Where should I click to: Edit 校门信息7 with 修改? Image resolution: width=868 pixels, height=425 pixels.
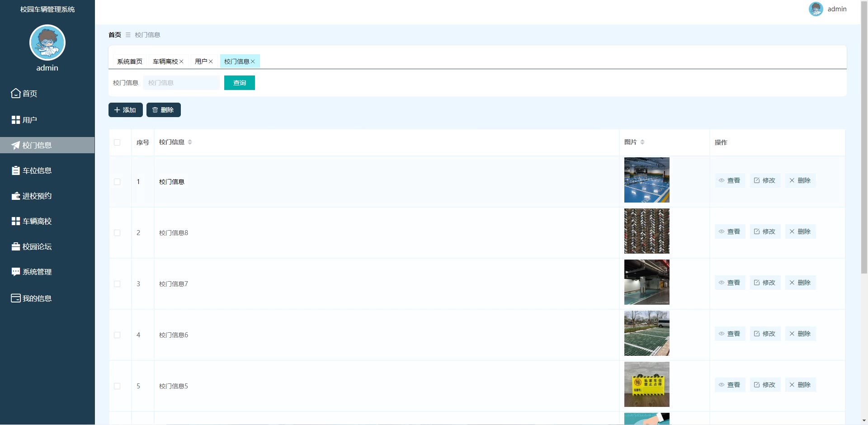point(765,283)
